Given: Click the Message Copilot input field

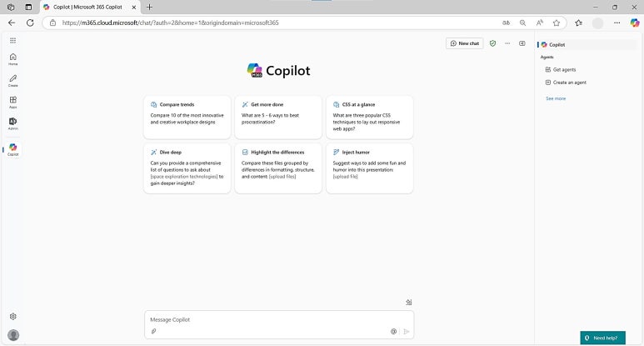Looking at the screenshot, I should [267, 320].
